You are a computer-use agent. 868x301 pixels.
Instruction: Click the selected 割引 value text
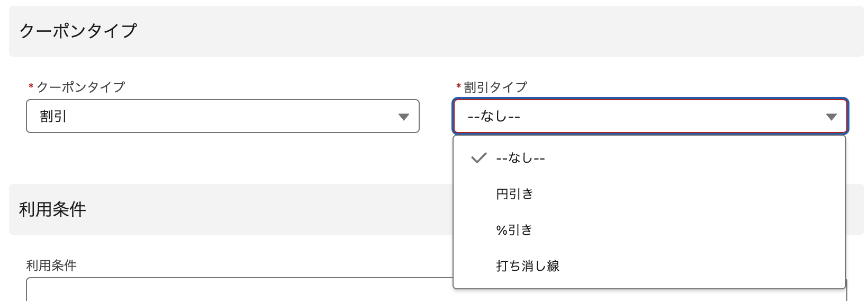(53, 117)
